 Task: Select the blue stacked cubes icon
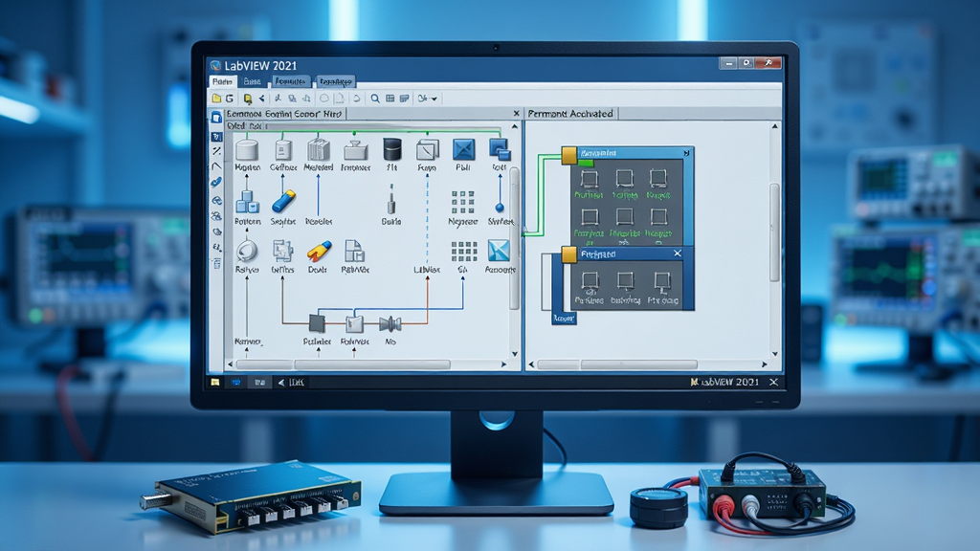[247, 203]
